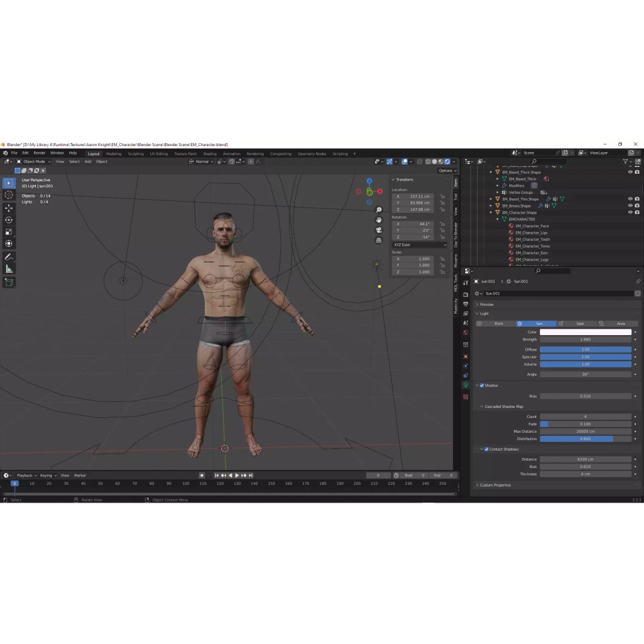The width and height of the screenshot is (644, 644).
Task: Select the Add Cube tool
Action: (x=8, y=282)
